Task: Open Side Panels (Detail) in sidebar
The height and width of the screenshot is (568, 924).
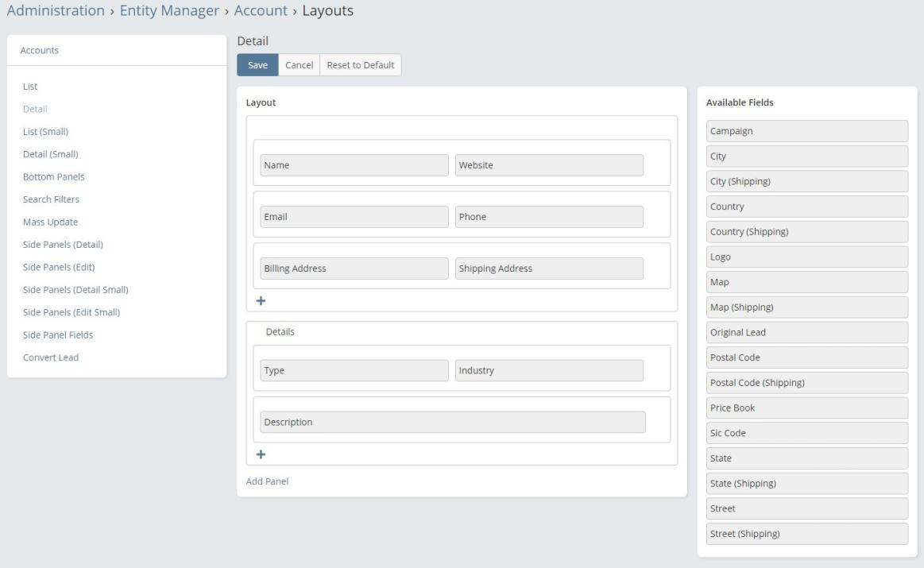Action: 63,245
